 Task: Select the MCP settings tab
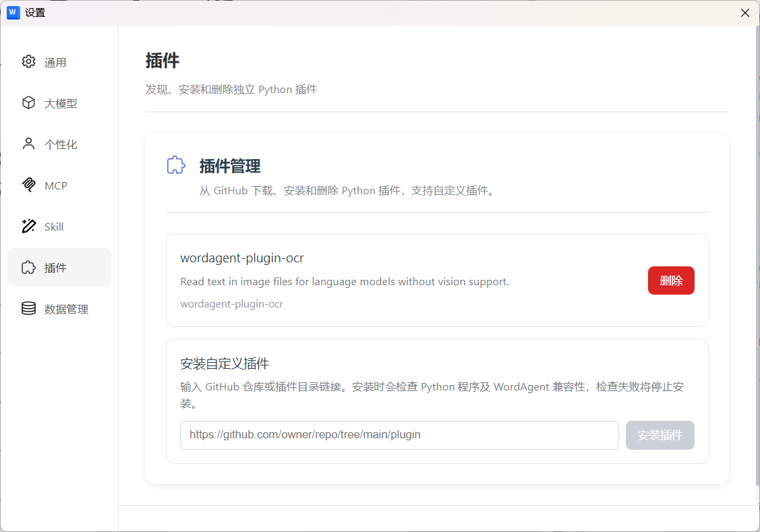point(59,185)
